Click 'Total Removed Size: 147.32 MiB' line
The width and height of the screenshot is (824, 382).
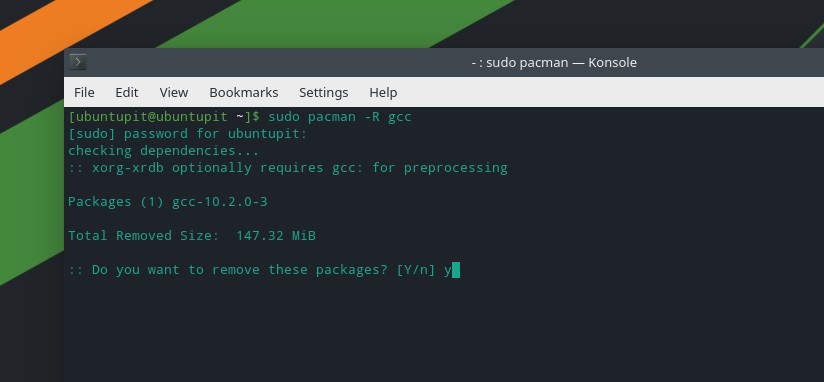192,235
